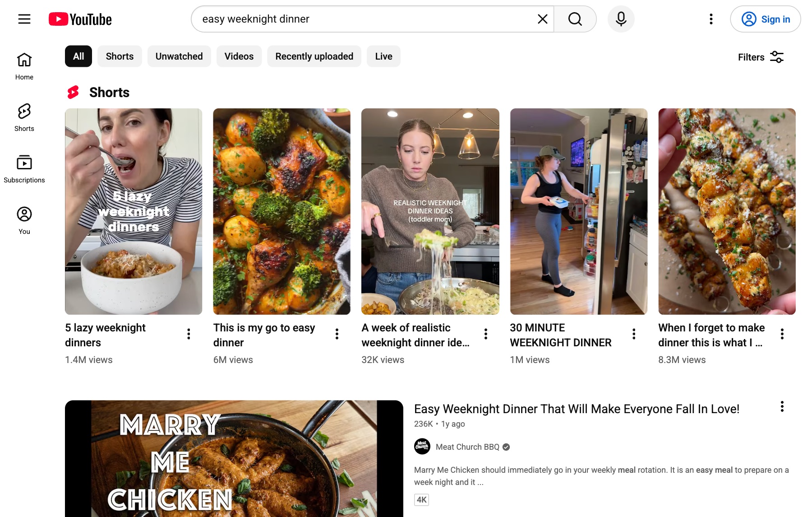812x517 pixels.
Task: Select the Videos filter chip
Action: pos(239,56)
